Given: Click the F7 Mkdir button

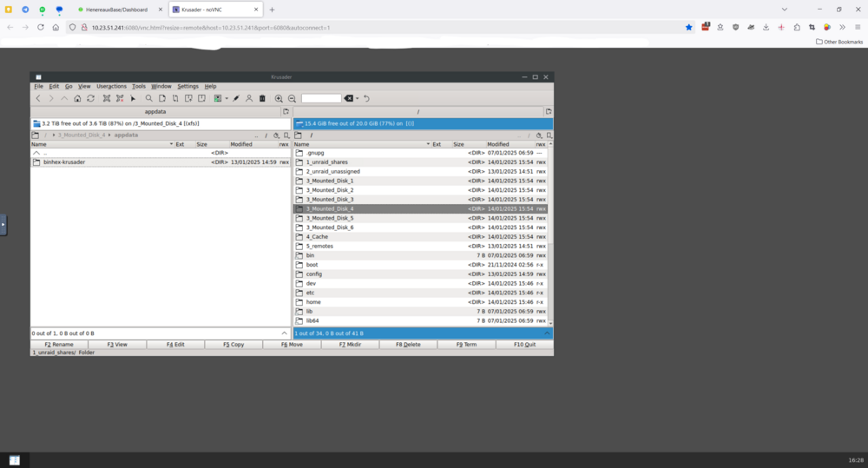Looking at the screenshot, I should click(350, 345).
